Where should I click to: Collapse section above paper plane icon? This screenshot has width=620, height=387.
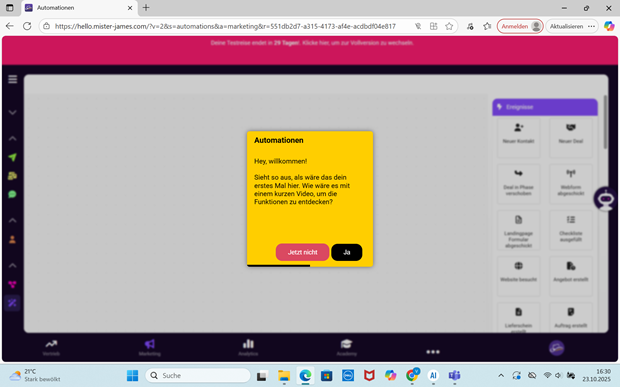tap(13, 138)
